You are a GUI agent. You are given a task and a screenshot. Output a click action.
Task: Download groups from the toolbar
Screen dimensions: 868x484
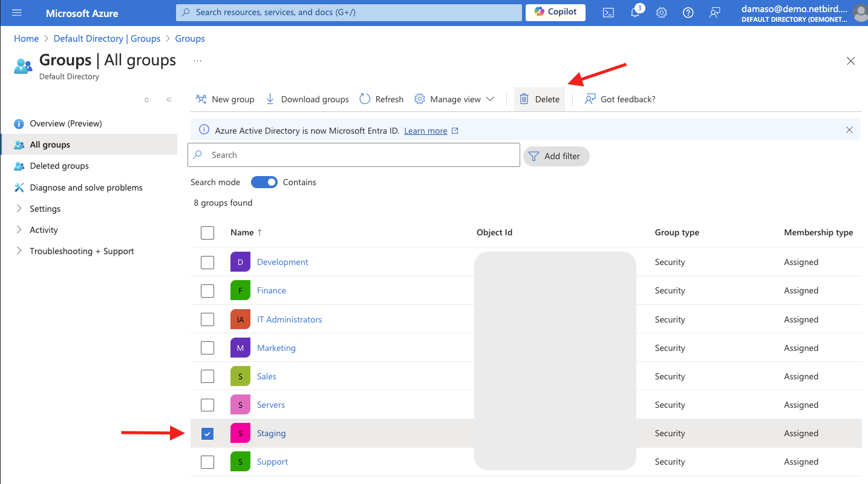(x=307, y=99)
